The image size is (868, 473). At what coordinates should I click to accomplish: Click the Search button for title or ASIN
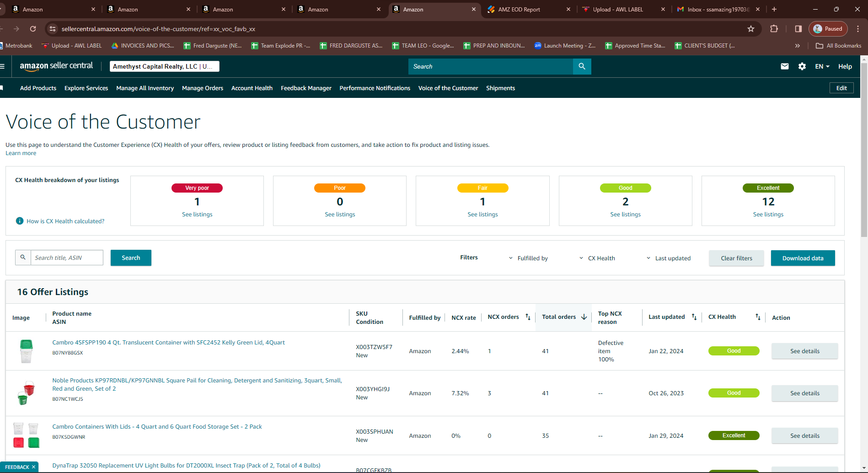coord(131,258)
